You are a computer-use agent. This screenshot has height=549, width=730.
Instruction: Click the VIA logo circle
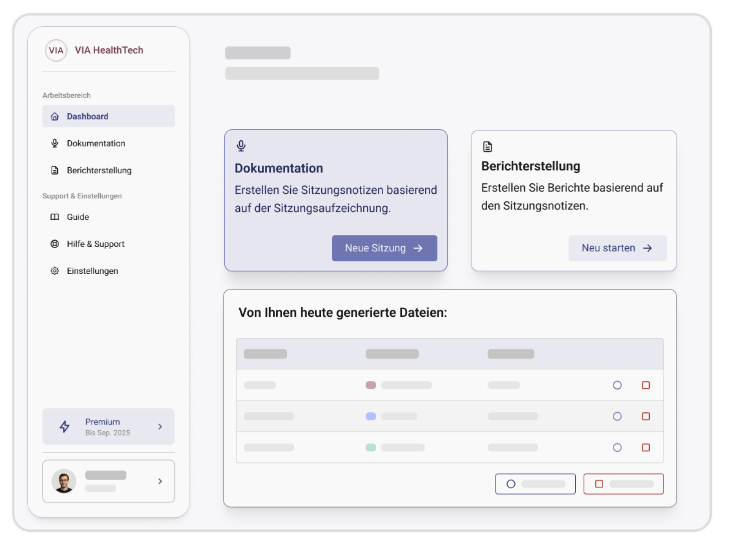(56, 50)
